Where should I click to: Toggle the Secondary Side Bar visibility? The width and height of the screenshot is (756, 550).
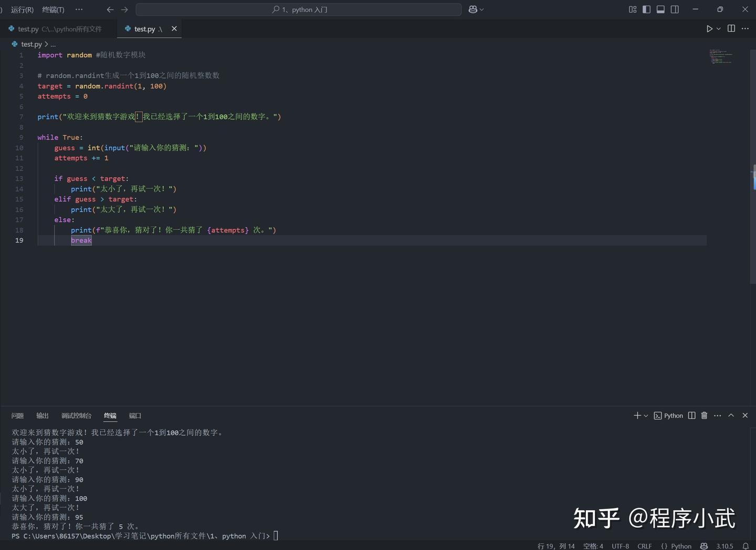(674, 9)
